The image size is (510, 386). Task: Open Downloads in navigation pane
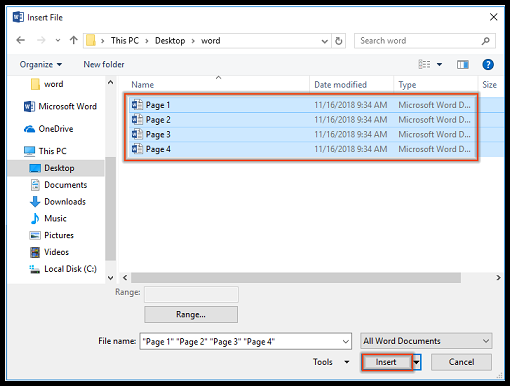click(x=58, y=202)
